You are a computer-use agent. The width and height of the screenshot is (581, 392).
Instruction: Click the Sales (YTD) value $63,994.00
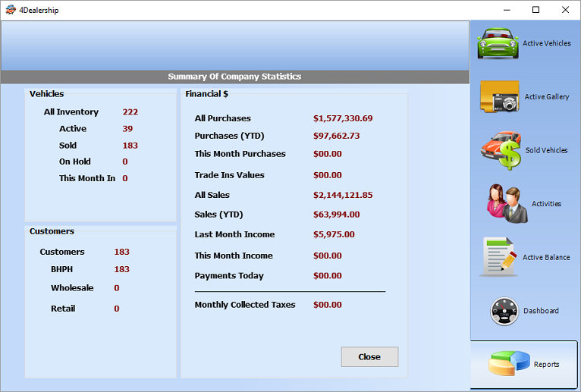[336, 215]
